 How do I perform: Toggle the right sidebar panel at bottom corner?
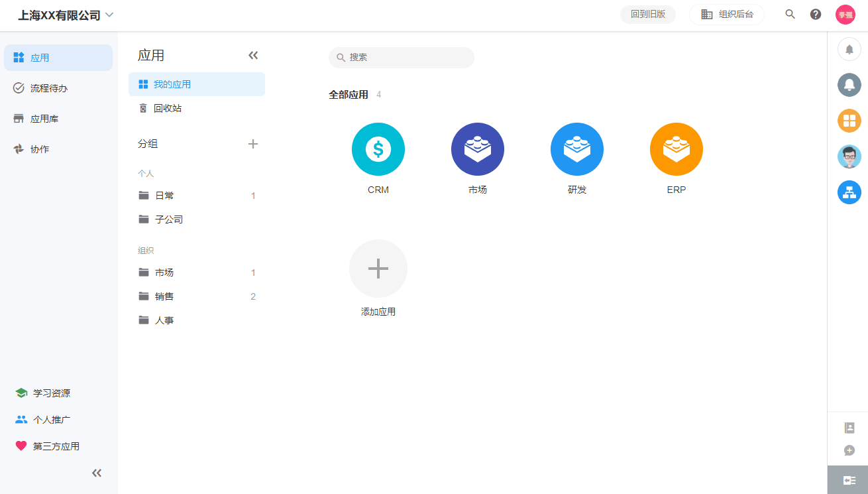(x=848, y=480)
